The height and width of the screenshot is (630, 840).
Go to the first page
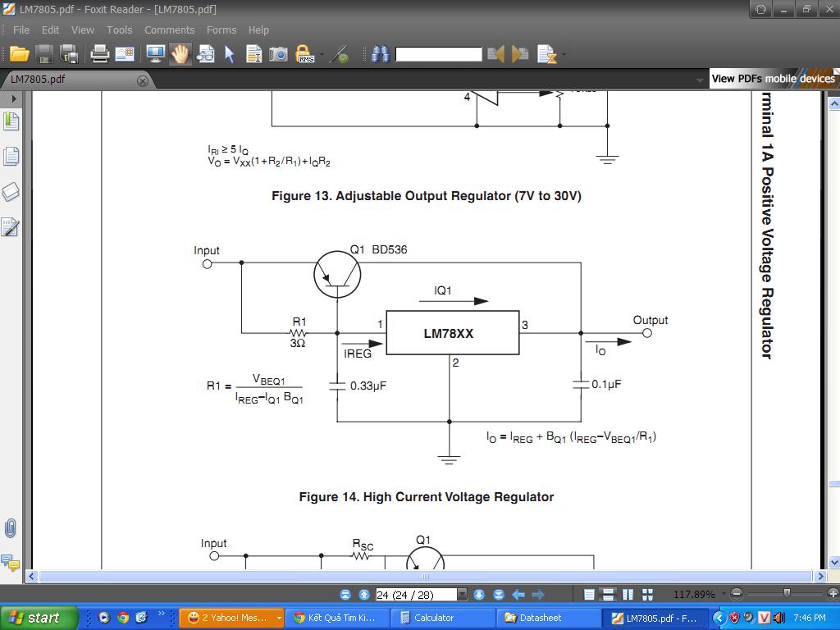345,595
